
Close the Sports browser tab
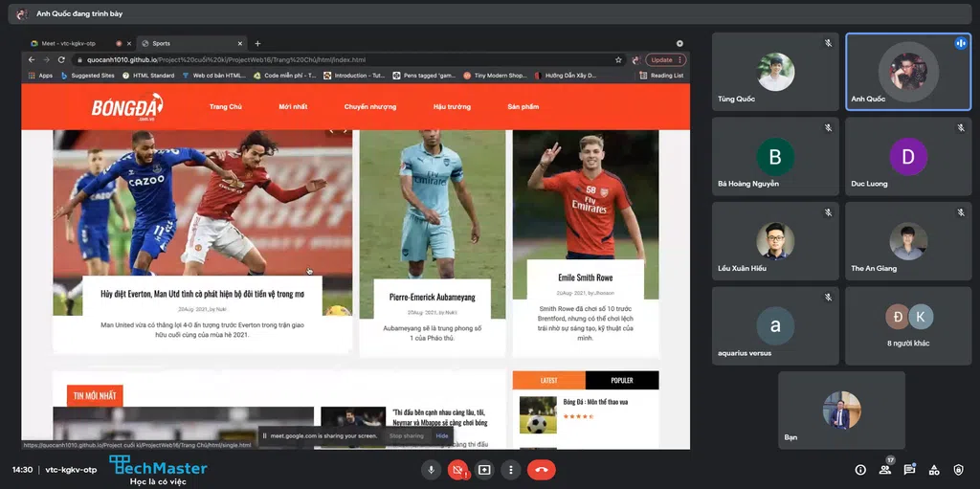[240, 44]
